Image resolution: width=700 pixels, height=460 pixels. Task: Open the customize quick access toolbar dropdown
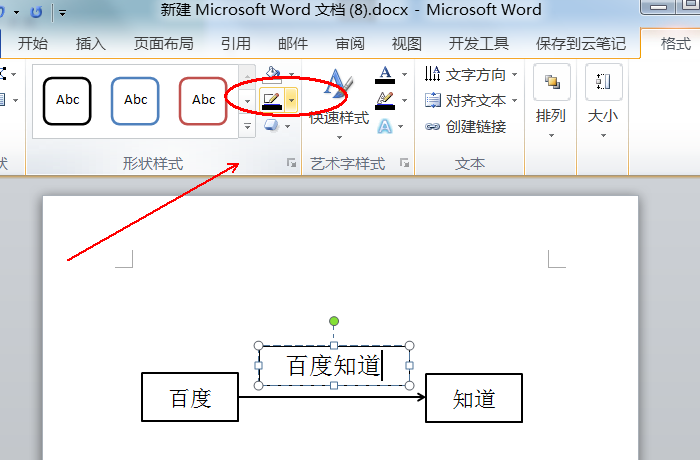pyautogui.click(x=63, y=13)
